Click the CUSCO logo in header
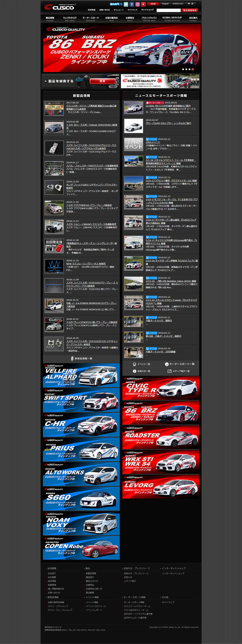 59,7
